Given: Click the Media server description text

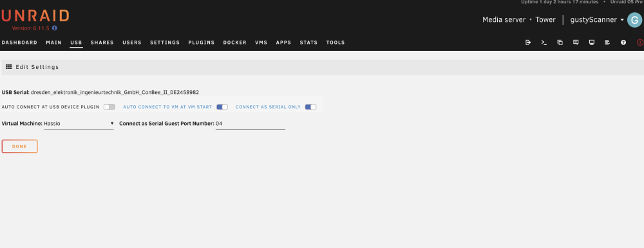Looking at the screenshot, I should point(504,20).
